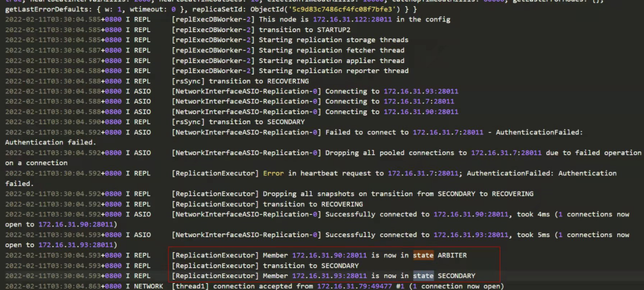The image size is (644, 290).
Task: Click wrapped 'open to 172.16.31.93:28011)' text
Action: tap(61, 245)
